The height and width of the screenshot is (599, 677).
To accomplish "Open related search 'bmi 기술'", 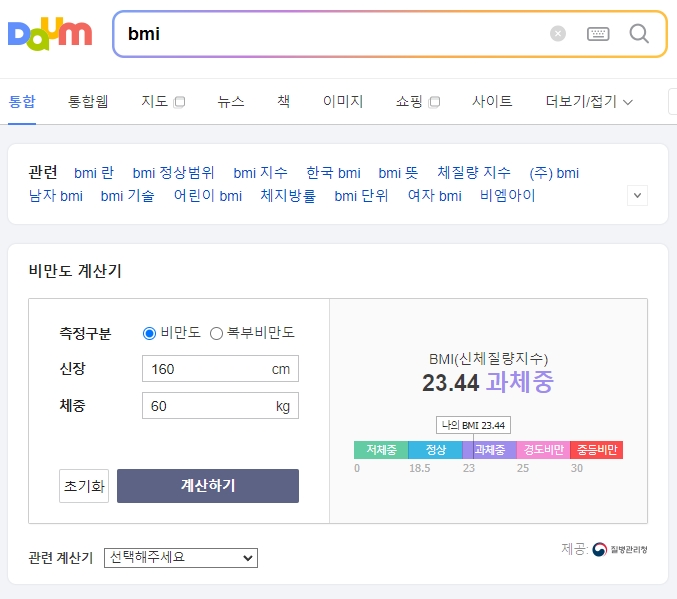I will (127, 196).
